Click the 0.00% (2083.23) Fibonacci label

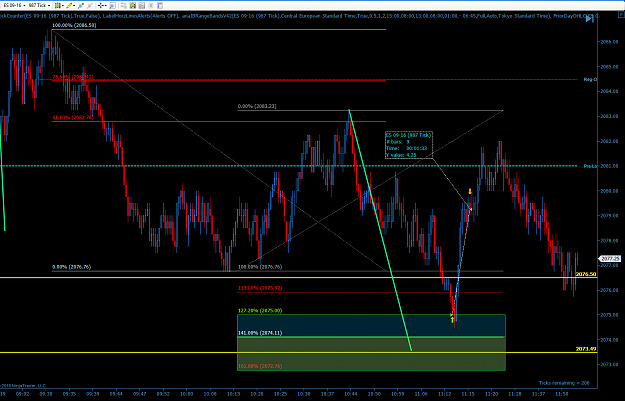coord(257,106)
